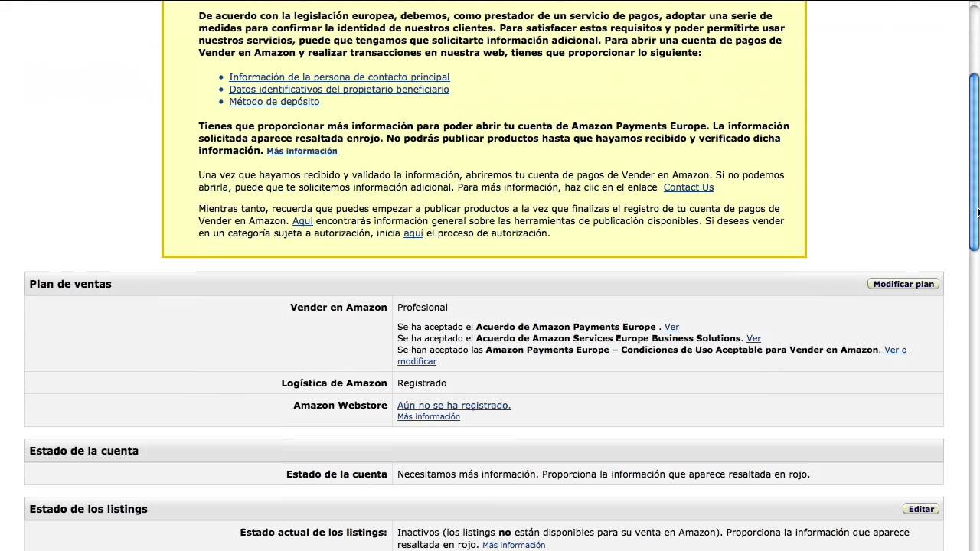The image size is (980, 551).
Task: Open 'Información de la persona de contacto principal' link
Action: pyautogui.click(x=339, y=77)
